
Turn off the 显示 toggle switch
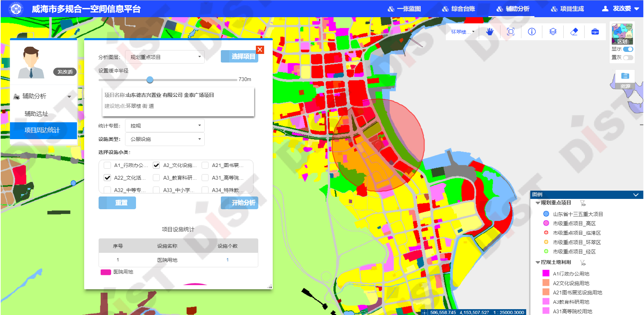point(628,49)
